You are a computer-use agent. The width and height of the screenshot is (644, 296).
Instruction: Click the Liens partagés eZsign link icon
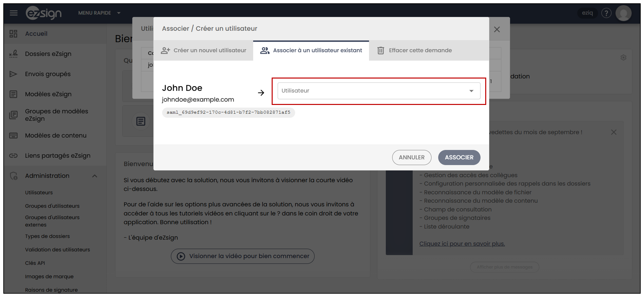(13, 155)
